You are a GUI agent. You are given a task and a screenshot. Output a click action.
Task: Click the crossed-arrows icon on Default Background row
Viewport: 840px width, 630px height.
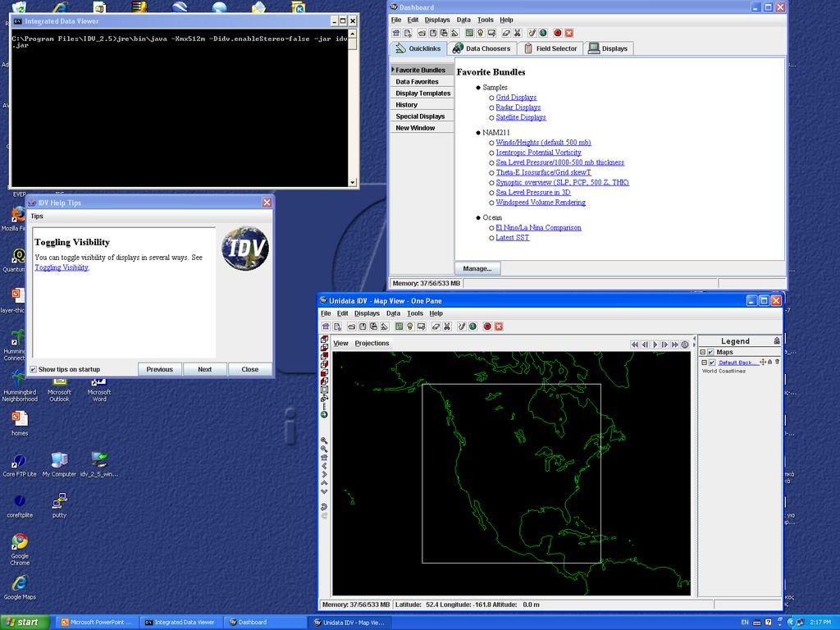tap(763, 362)
